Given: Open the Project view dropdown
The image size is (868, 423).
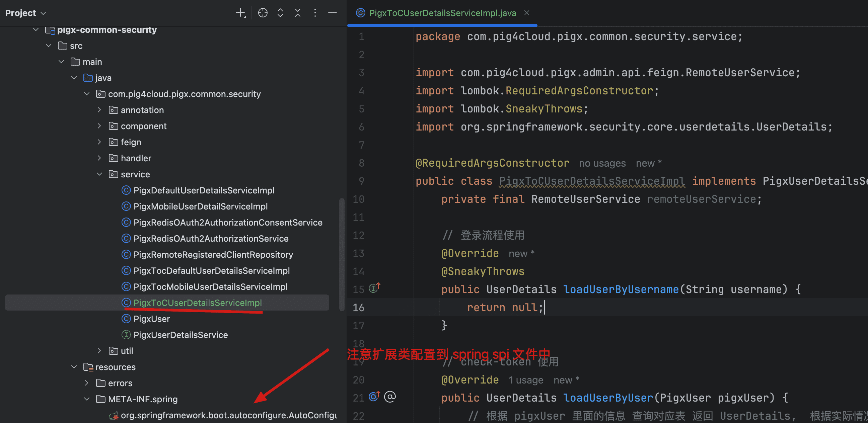Looking at the screenshot, I should pyautogui.click(x=25, y=13).
